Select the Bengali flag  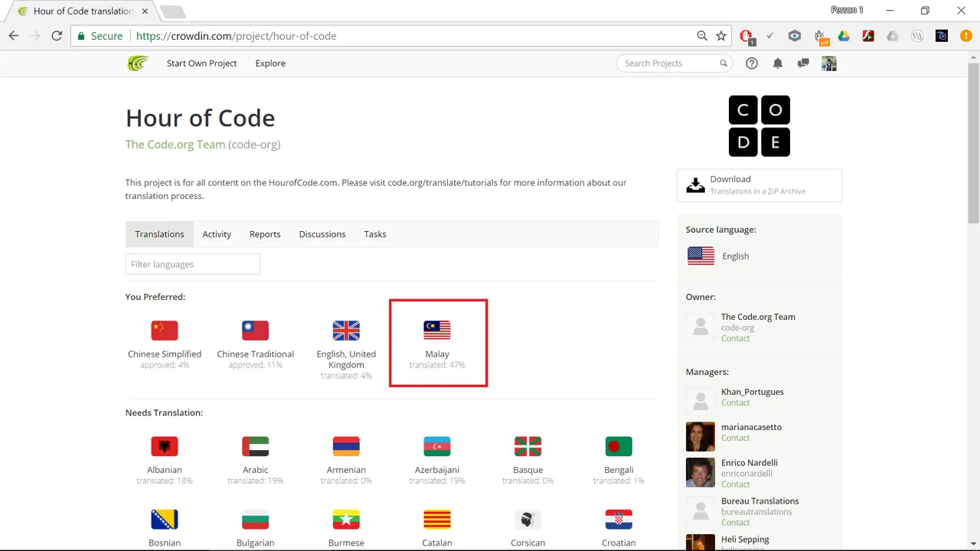point(619,446)
